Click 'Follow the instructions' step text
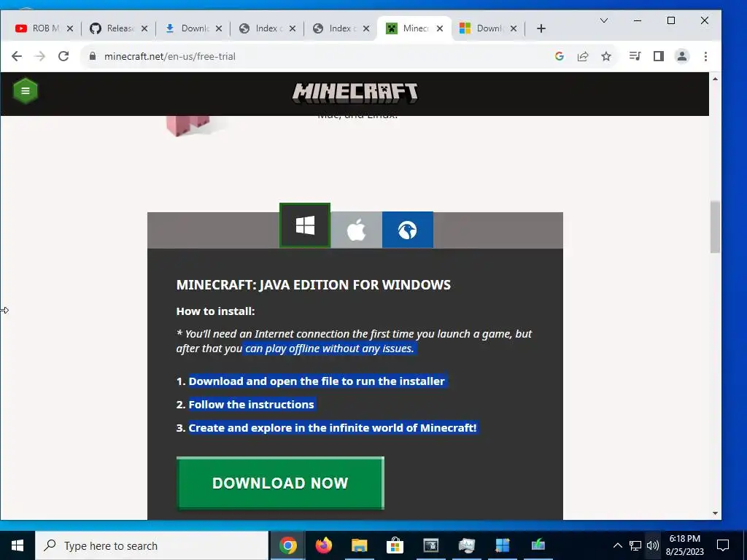This screenshot has height=560, width=747. pos(252,405)
